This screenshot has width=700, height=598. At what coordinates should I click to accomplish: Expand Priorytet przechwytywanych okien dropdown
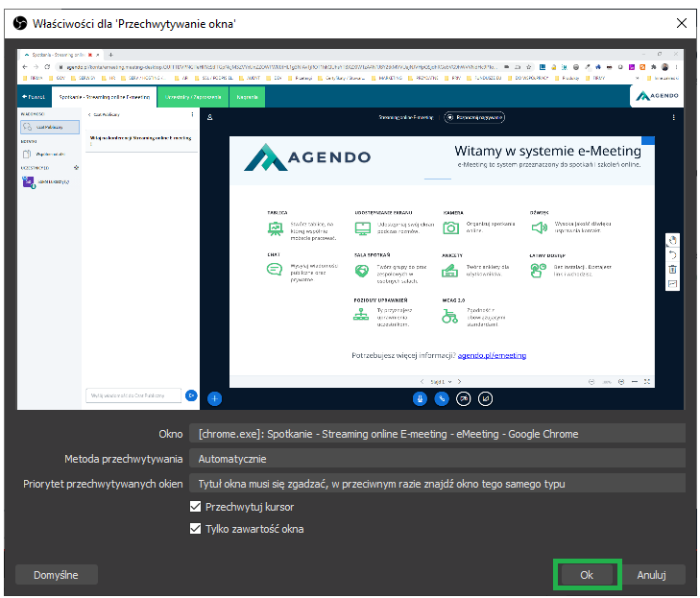pyautogui.click(x=436, y=484)
